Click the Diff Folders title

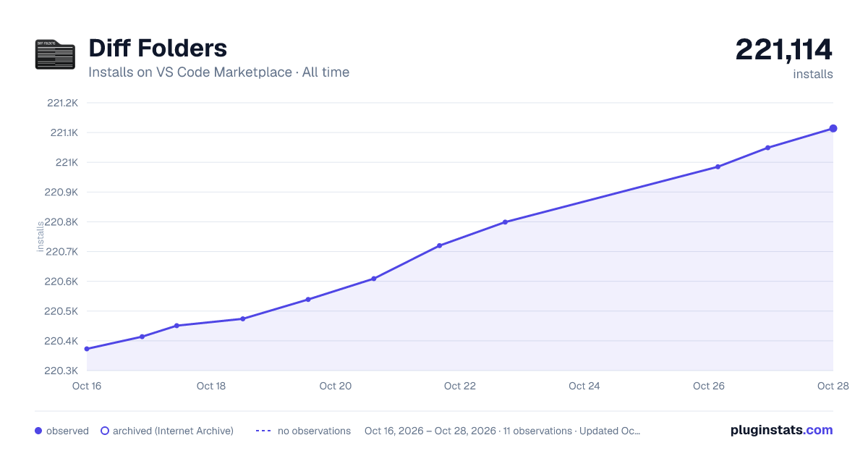point(158,48)
